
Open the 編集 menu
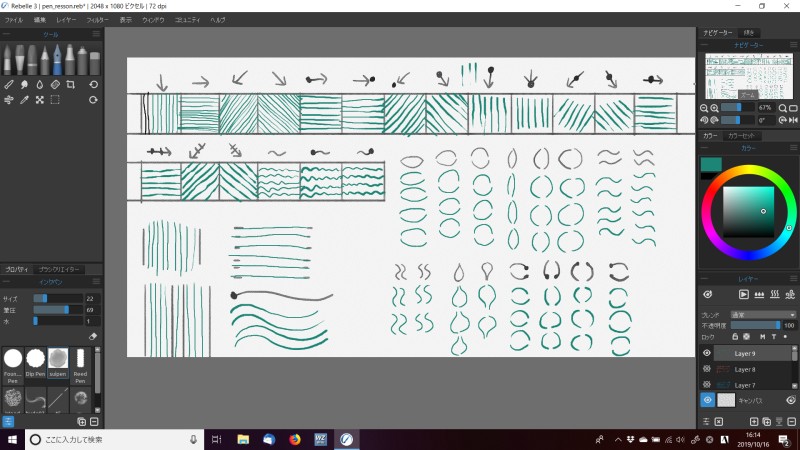click(40, 20)
